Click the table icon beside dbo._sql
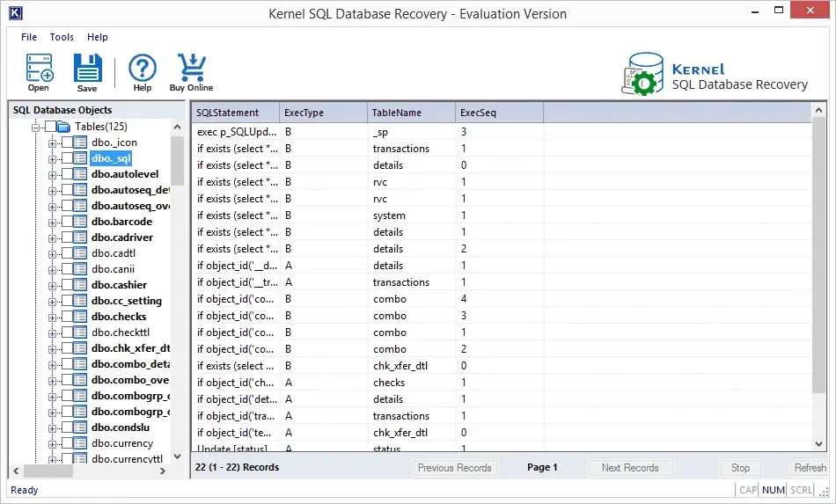Screen dimensions: 836x504 coord(80,158)
